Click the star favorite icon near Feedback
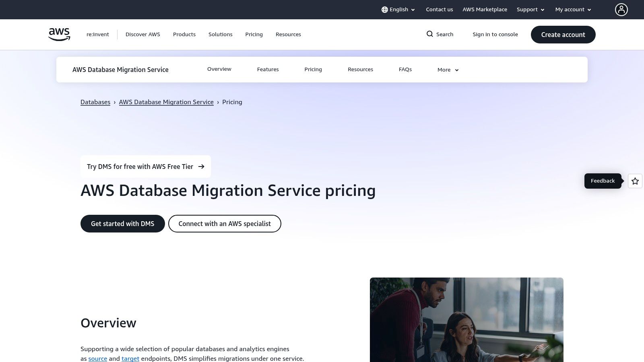Screen dimensions: 644x362 (x=635, y=181)
